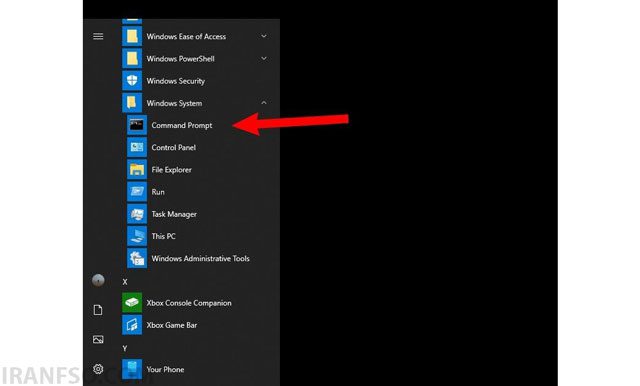Open Windows Security label

click(x=176, y=81)
